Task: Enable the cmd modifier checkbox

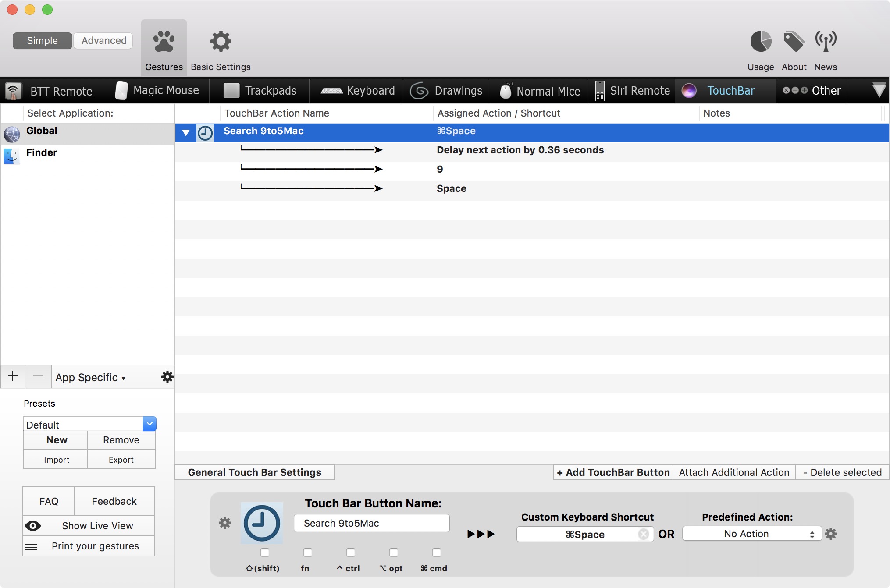Action: click(436, 553)
